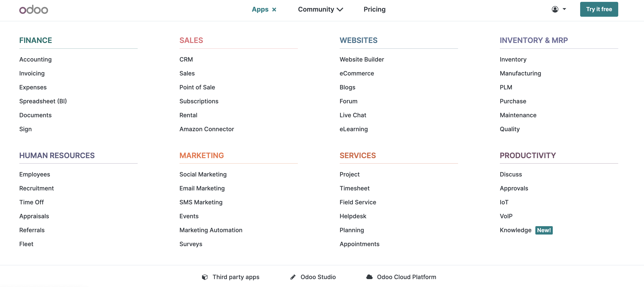Click the Third party apps box icon
644x287 pixels.
tap(205, 277)
